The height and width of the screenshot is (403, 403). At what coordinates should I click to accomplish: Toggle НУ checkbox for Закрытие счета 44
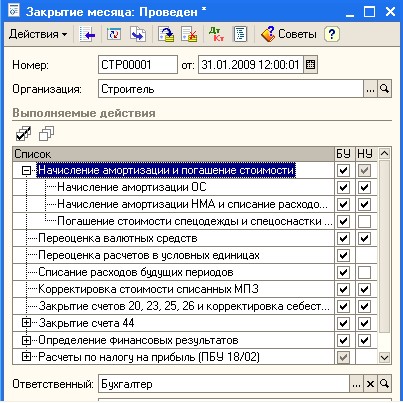(364, 323)
